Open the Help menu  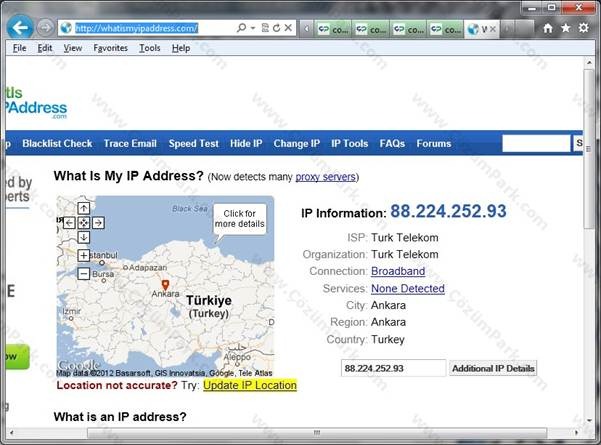[x=181, y=48]
